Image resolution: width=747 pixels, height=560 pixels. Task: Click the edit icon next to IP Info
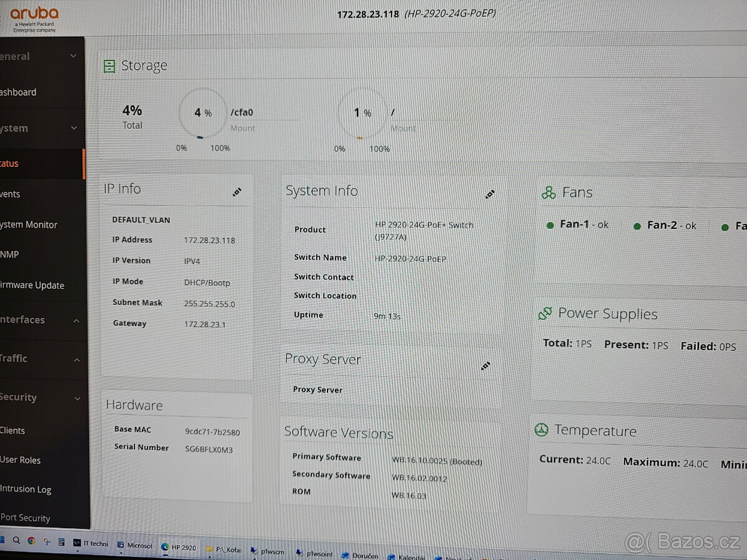click(237, 192)
